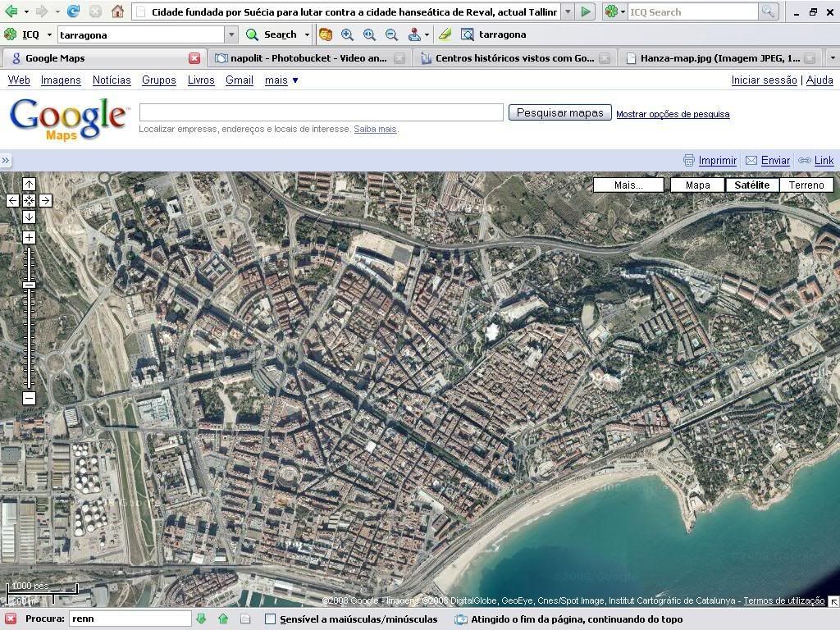Switch map view to Mapa
This screenshot has width=840, height=630.
pyautogui.click(x=697, y=185)
